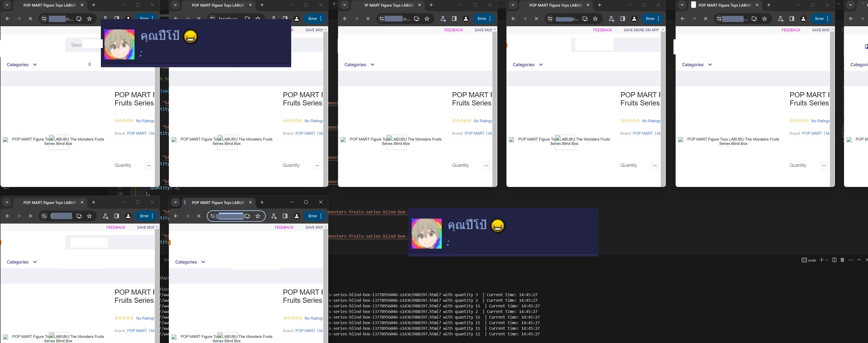Viewport: 868px width, 343px height.
Task: Select node terminal label in panel header
Action: point(809,260)
